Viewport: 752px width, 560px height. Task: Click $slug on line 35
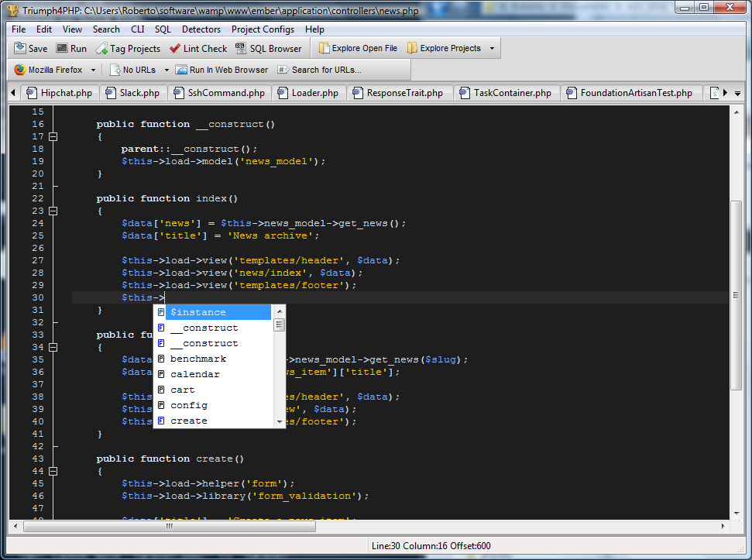click(x=440, y=359)
